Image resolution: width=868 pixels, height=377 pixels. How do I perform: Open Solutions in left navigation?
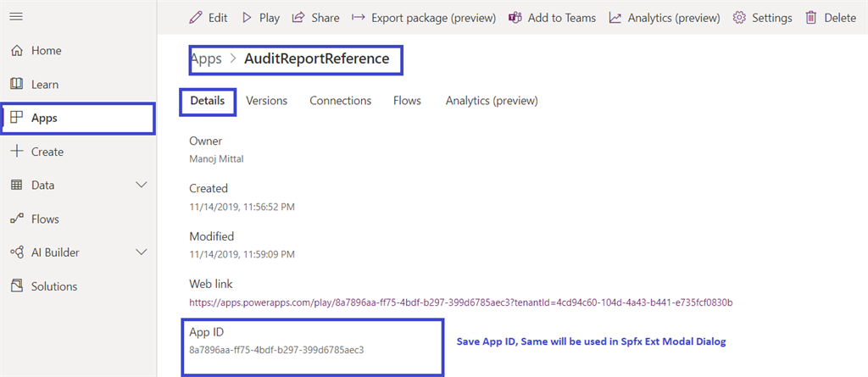54,286
